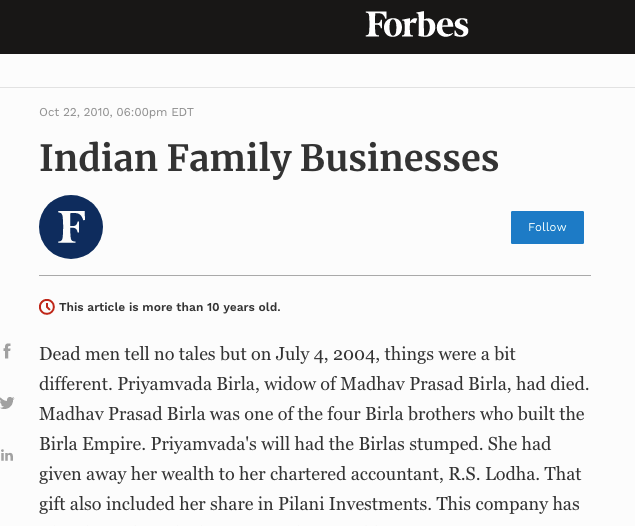Click the Oct 22, 2010 timestamp

pyautogui.click(x=116, y=112)
